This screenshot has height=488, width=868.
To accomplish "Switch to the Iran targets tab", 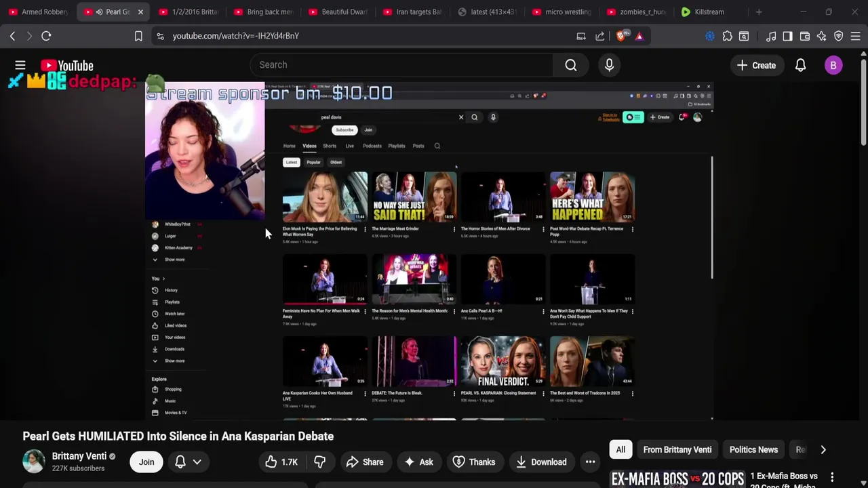I will pos(412,12).
